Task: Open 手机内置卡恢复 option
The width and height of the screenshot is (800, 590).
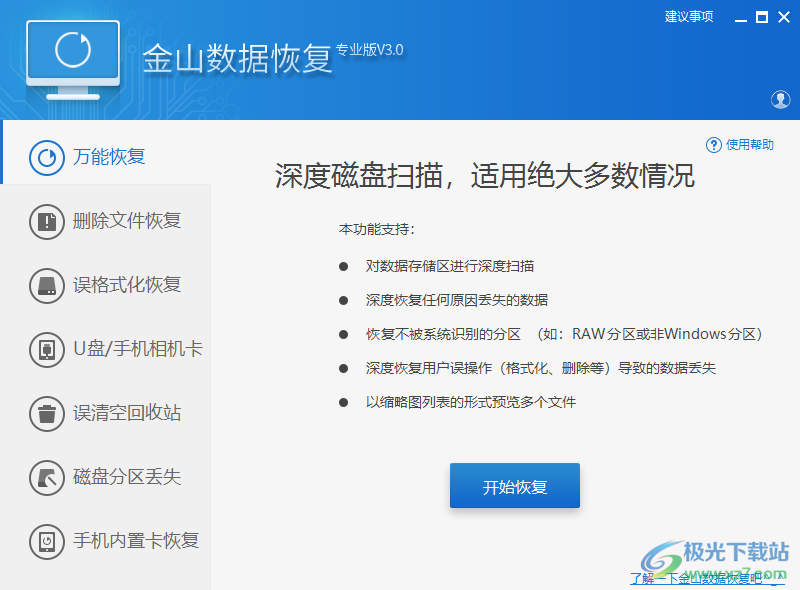Action: [136, 541]
